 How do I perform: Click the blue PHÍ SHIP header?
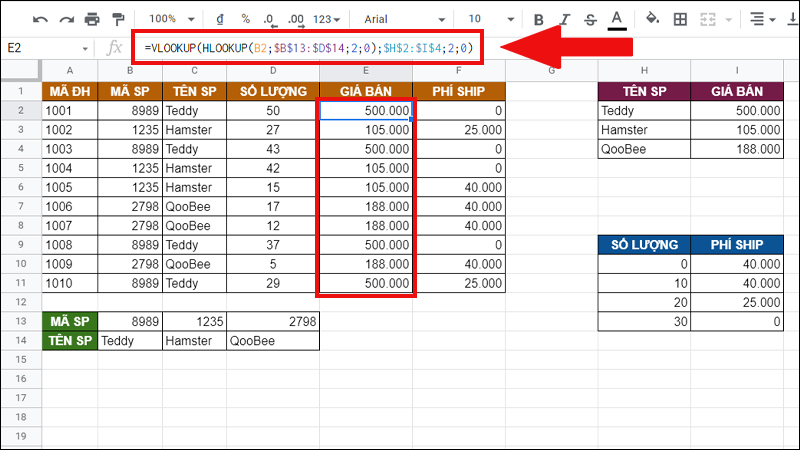737,245
